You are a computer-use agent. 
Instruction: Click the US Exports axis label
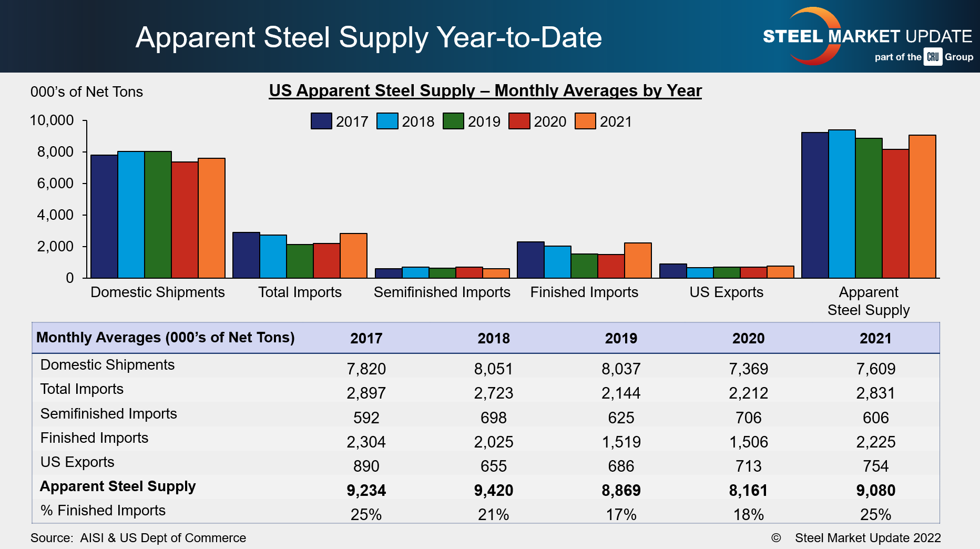[x=726, y=292]
